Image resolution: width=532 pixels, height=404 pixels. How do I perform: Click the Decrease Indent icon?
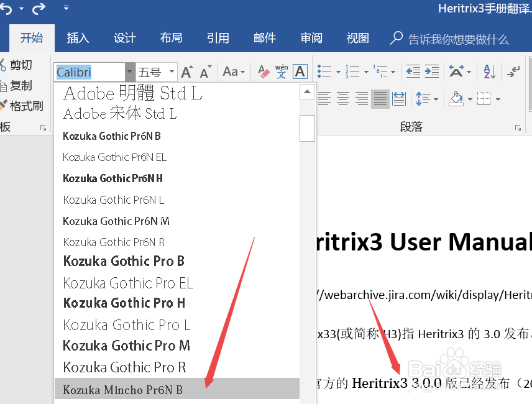[x=413, y=71]
